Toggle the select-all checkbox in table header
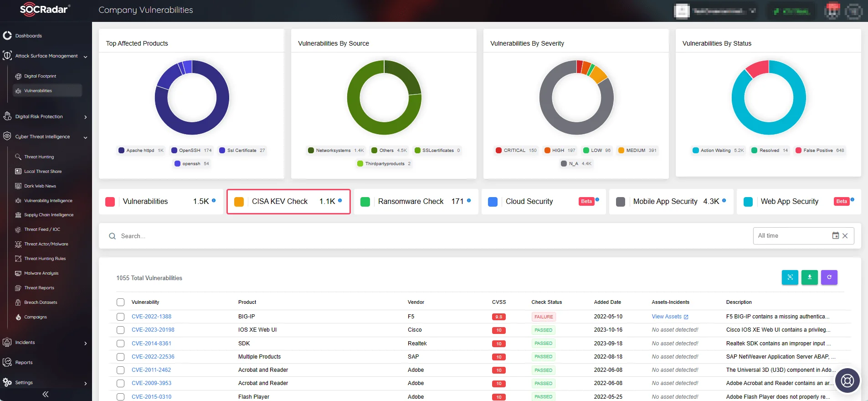This screenshot has width=868, height=401. (x=120, y=302)
